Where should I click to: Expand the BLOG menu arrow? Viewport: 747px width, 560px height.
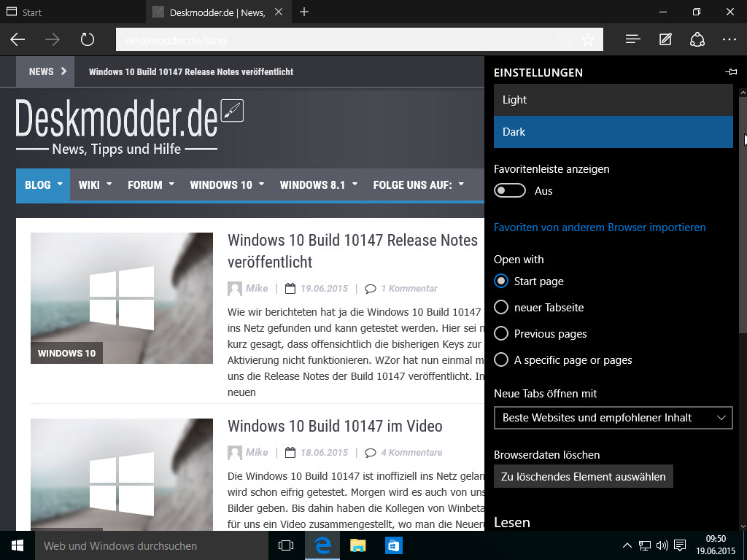click(60, 184)
